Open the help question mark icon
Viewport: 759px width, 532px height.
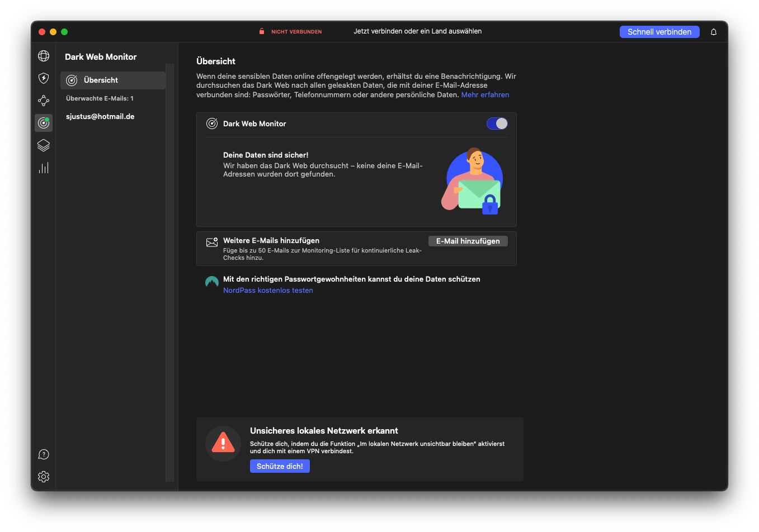pyautogui.click(x=44, y=454)
